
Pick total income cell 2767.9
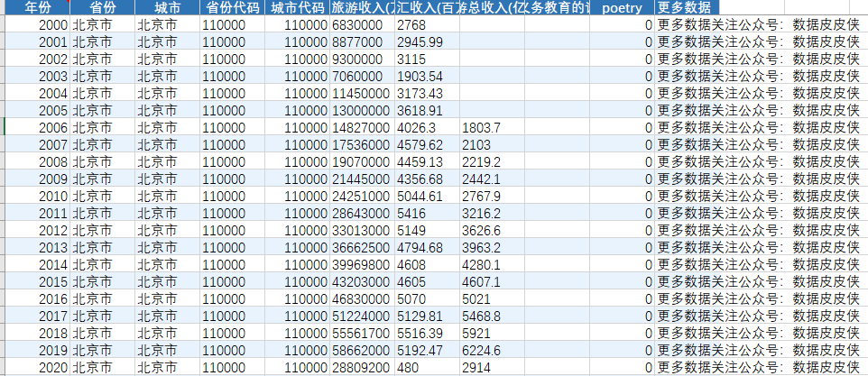point(492,197)
